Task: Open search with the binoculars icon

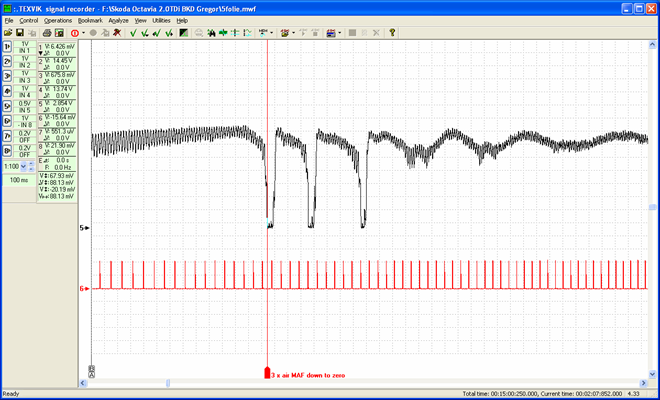Action: (211, 32)
